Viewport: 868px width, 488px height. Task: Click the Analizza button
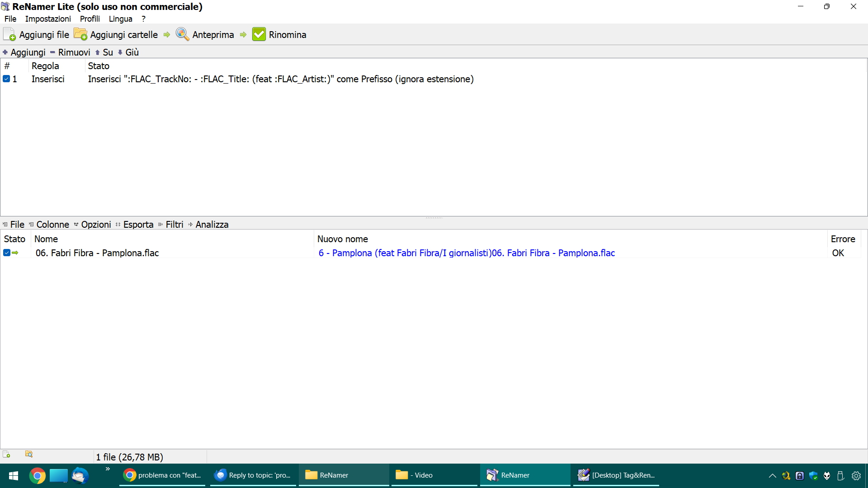212,225
